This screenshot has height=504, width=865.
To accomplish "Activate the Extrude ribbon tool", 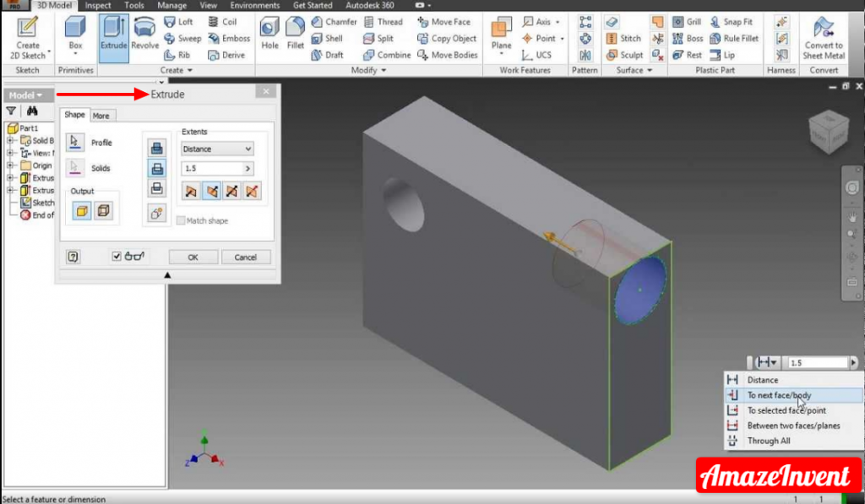I will (114, 37).
